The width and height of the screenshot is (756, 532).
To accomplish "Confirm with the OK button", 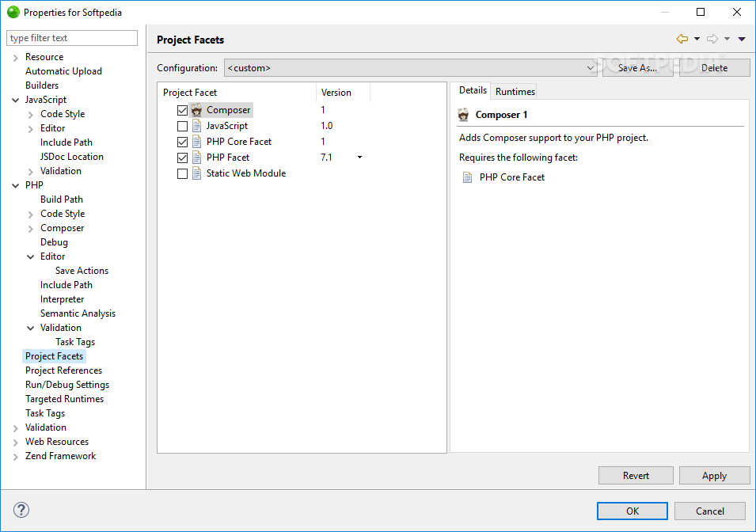I will point(632,511).
